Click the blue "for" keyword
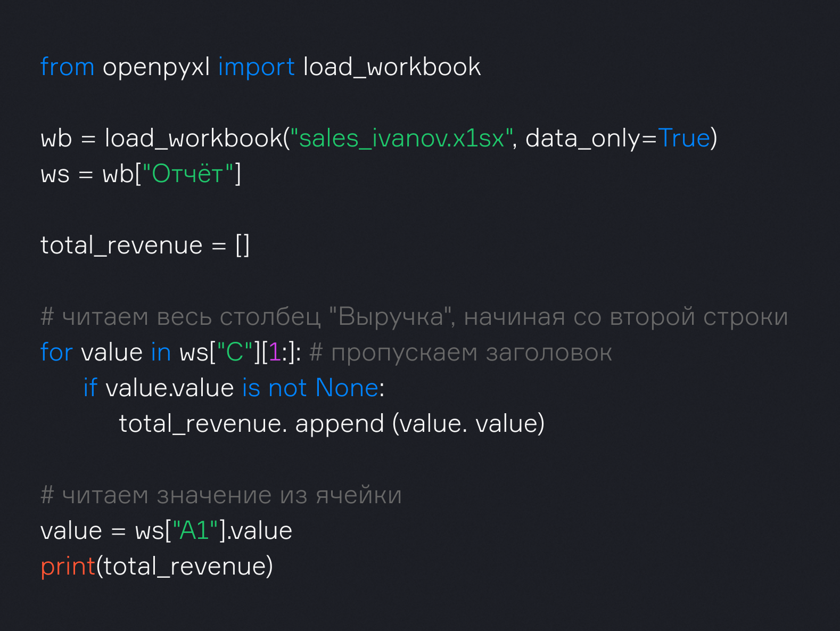This screenshot has width=840, height=631. click(56, 353)
